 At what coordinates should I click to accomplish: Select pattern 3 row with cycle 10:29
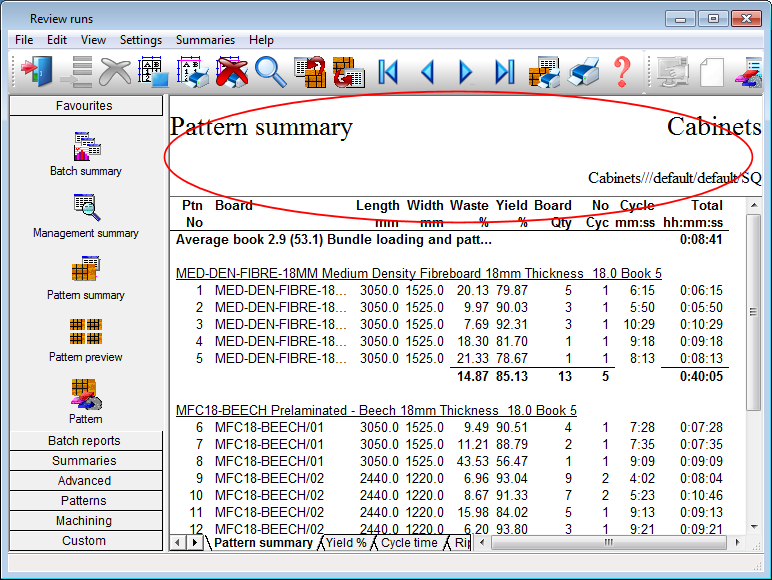[x=451, y=324]
